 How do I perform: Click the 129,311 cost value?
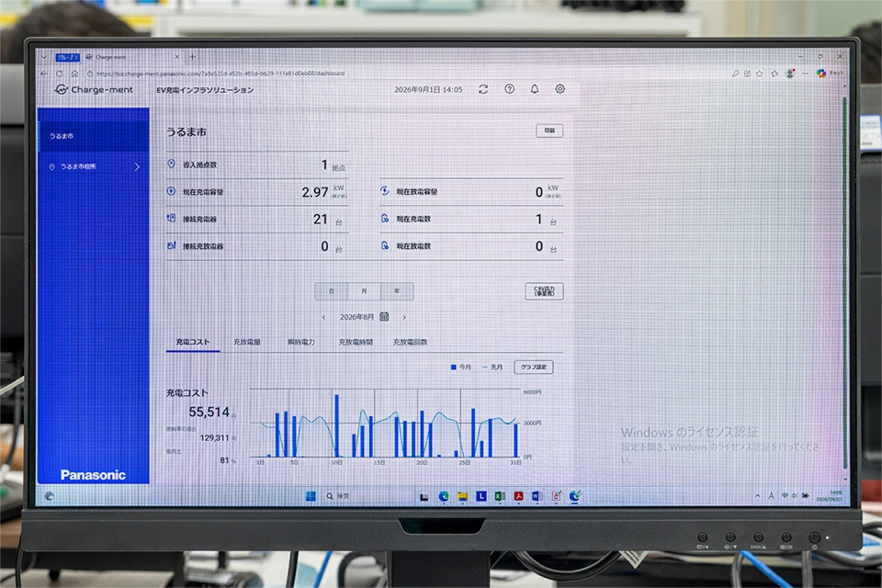(214, 438)
